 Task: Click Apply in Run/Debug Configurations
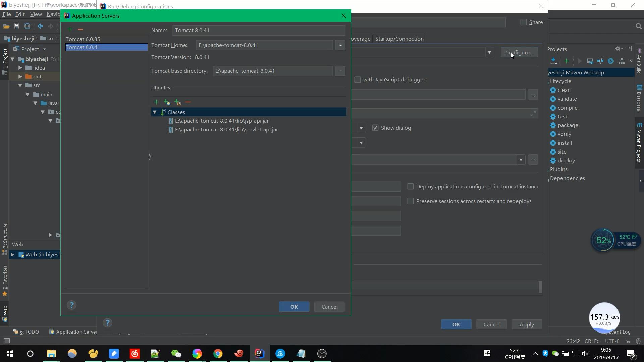coord(527,325)
